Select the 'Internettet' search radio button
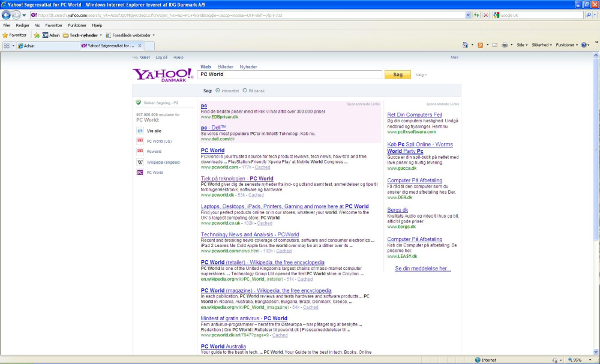 tap(218, 91)
